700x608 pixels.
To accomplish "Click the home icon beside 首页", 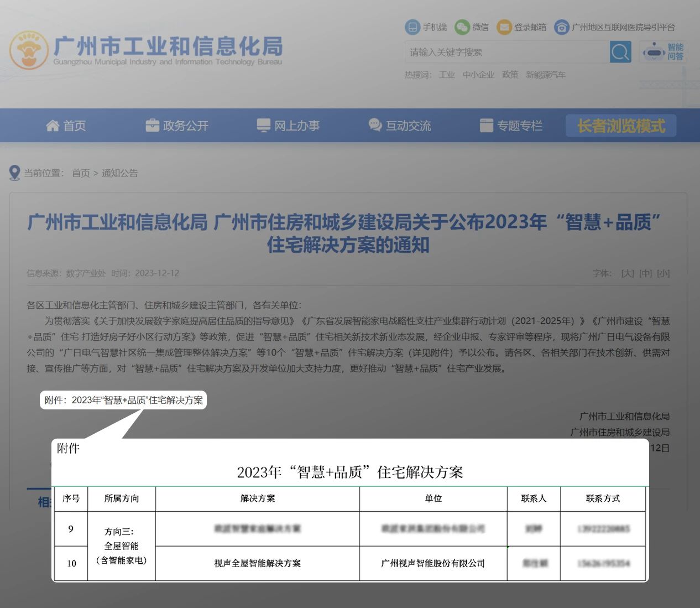I will [51, 125].
